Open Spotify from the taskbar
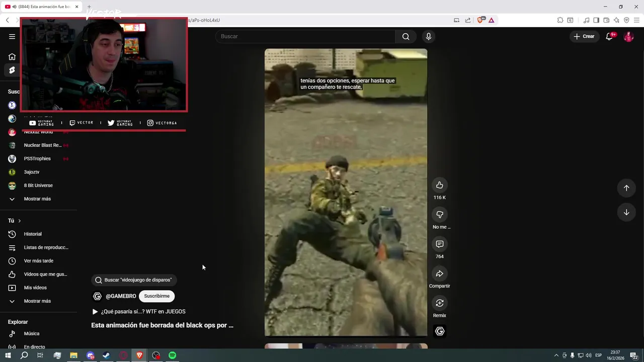This screenshot has height=362, width=644. point(173,355)
